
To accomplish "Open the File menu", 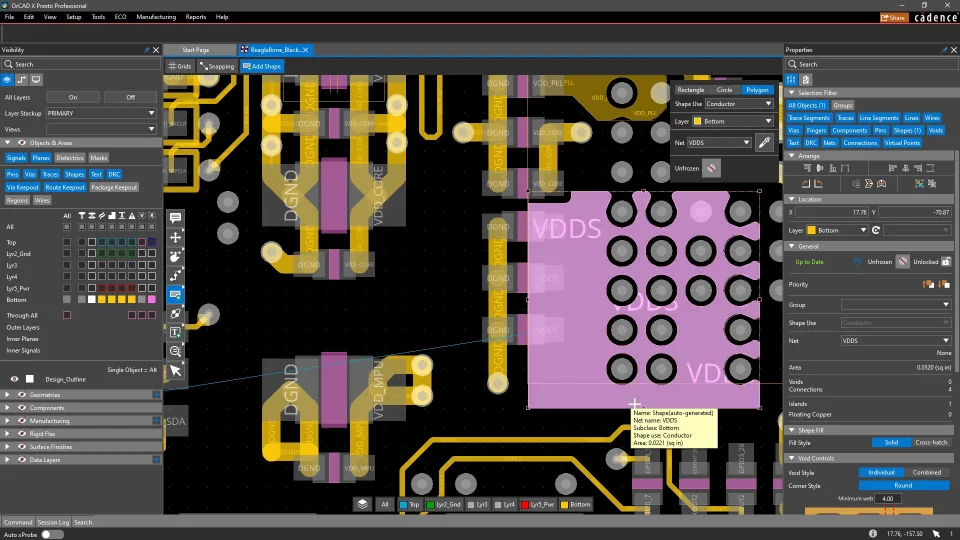I will [9, 17].
